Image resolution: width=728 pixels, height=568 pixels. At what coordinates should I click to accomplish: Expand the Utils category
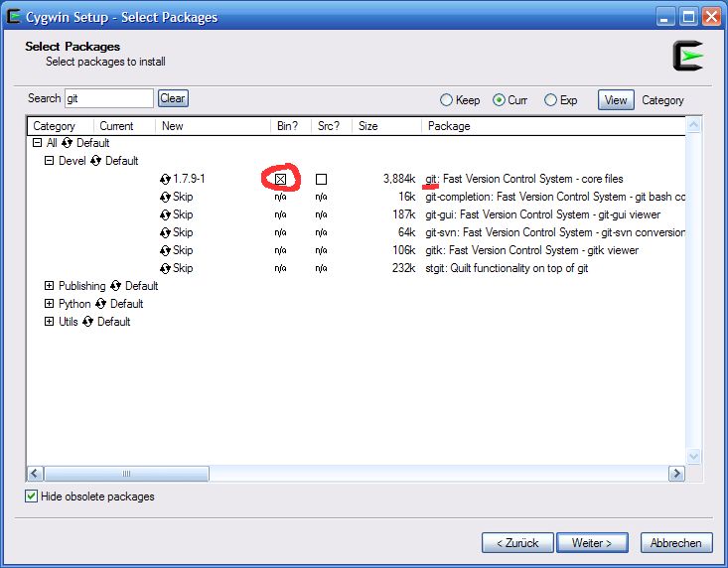pyautogui.click(x=49, y=321)
